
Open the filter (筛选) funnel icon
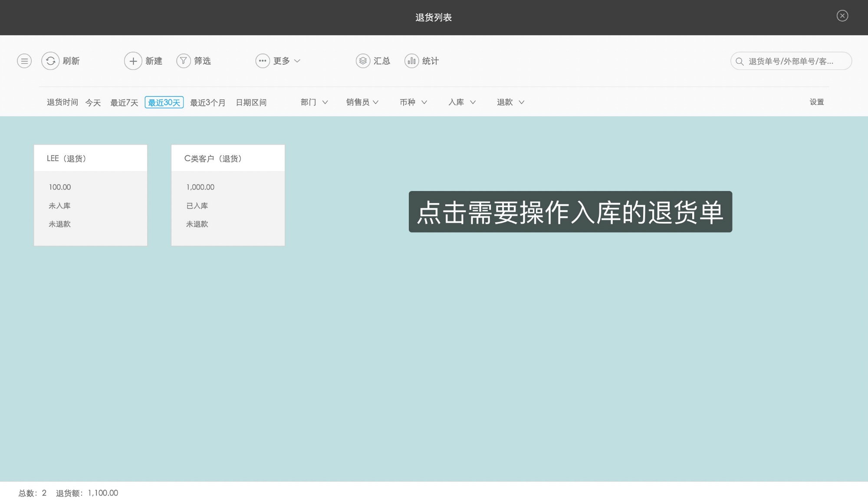click(183, 61)
